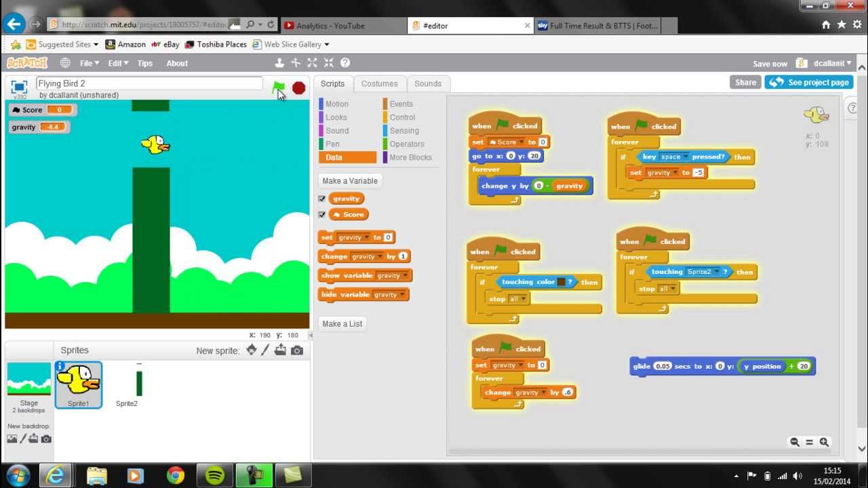The image size is (868, 488).
Task: Uncheck the Score variable checkbox
Action: 322,215
